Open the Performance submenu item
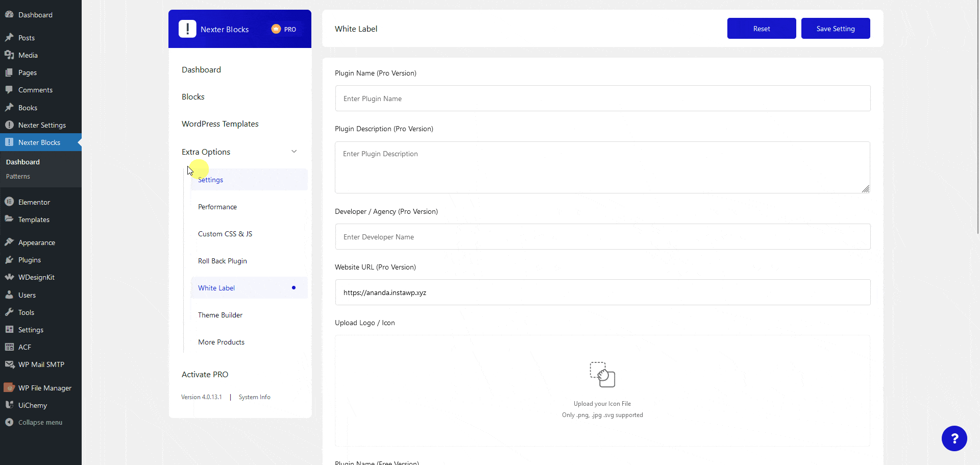Image resolution: width=980 pixels, height=465 pixels. tap(217, 207)
